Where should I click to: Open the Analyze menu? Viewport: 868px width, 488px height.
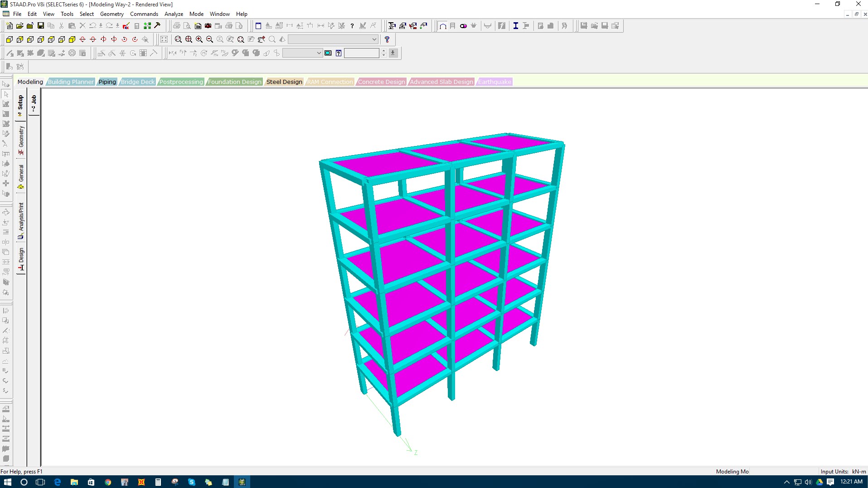pyautogui.click(x=174, y=14)
